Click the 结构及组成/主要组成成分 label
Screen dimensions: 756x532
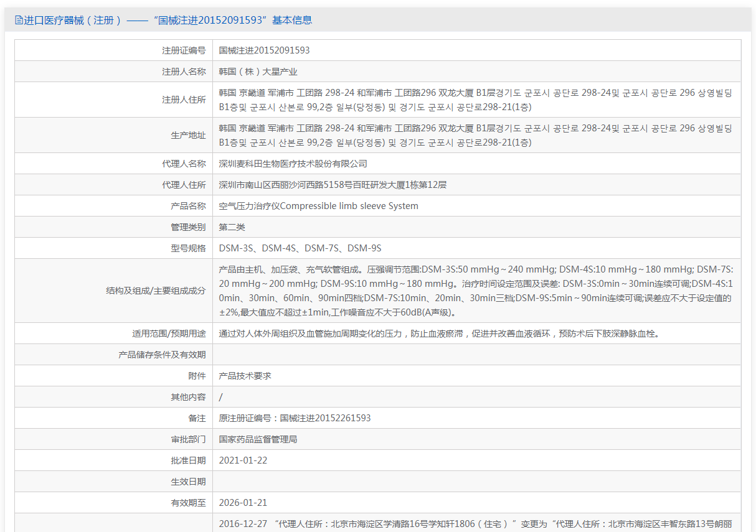click(x=156, y=291)
